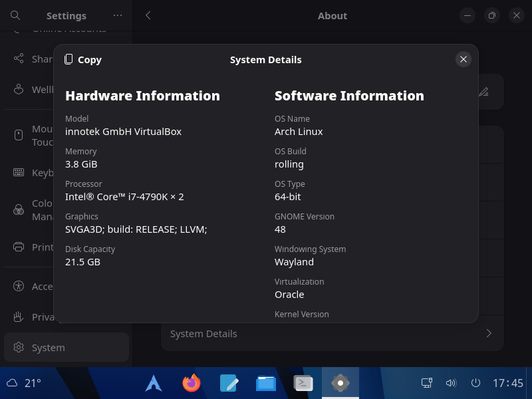The image size is (532, 399).
Task: Click the Hardware Information heading
Action: click(142, 96)
